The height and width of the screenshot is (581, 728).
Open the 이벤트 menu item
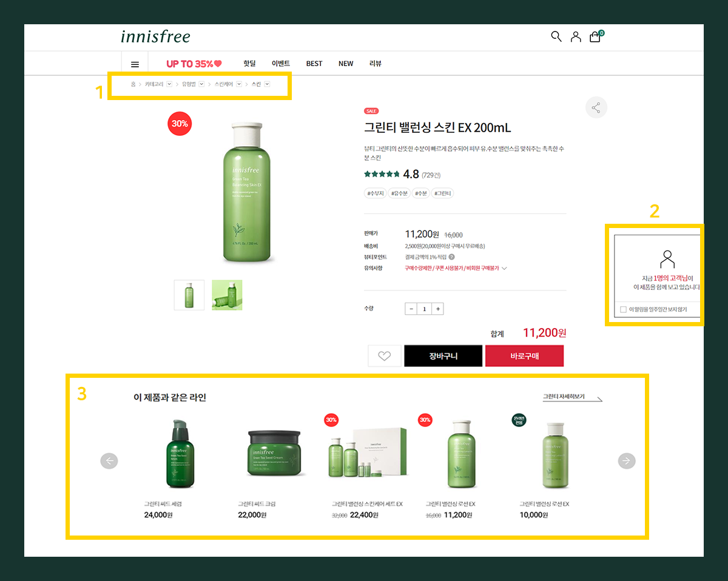(281, 64)
